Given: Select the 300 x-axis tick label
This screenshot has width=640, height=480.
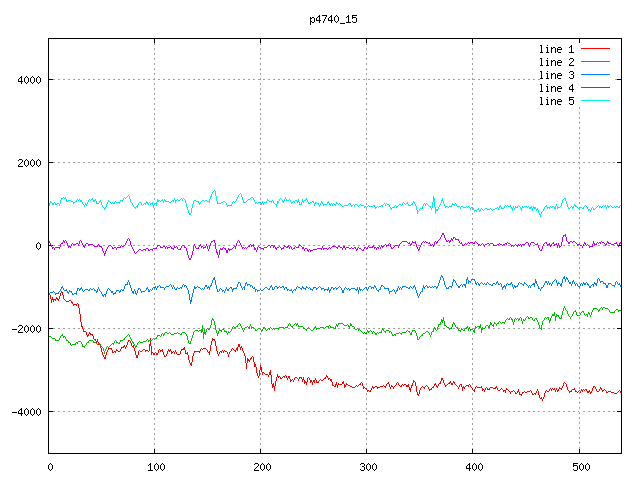Looking at the screenshot, I should click(367, 466).
